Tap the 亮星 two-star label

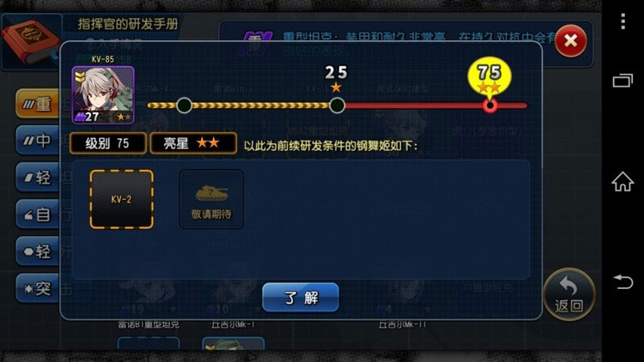(193, 143)
